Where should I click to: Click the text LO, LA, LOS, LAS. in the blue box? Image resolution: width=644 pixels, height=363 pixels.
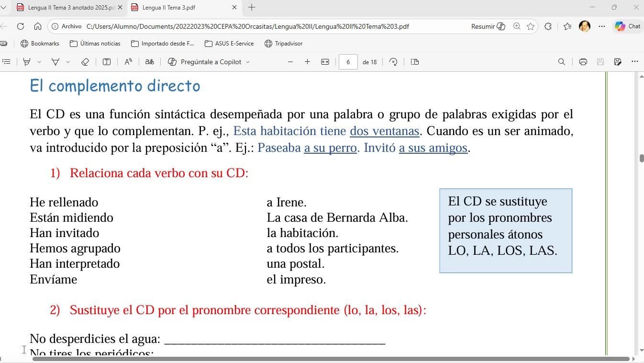pos(502,251)
